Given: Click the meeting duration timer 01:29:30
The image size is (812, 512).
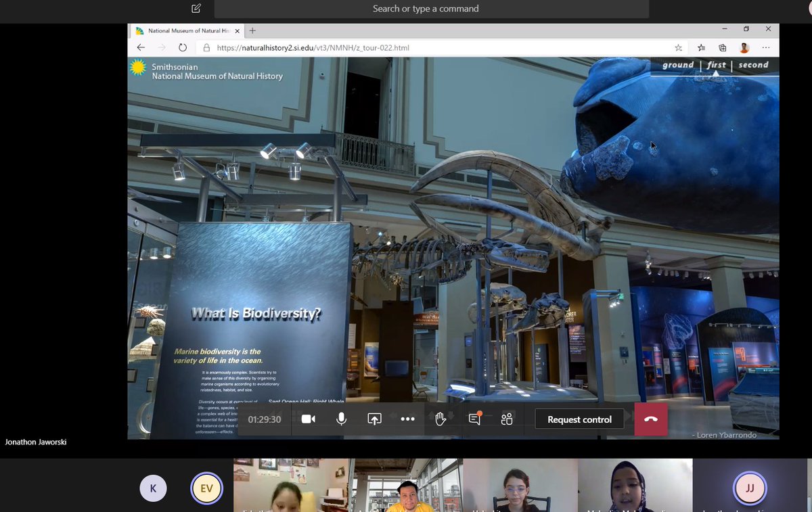Looking at the screenshot, I should pyautogui.click(x=264, y=419).
